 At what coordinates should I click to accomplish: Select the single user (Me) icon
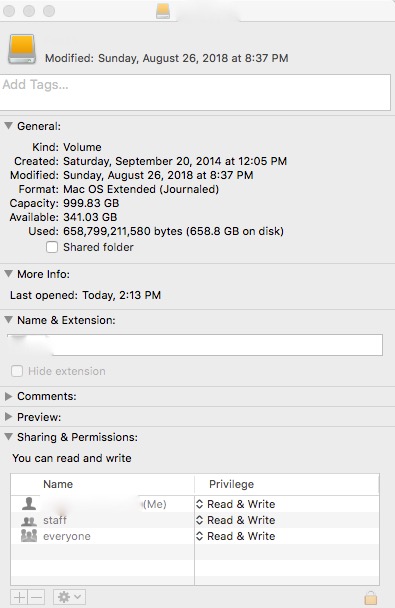[29, 504]
